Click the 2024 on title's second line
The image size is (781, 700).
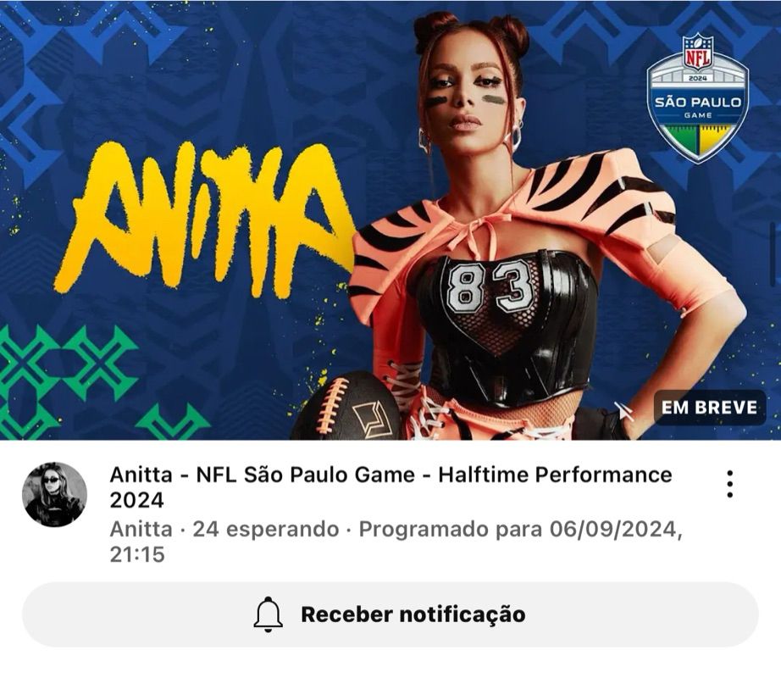pyautogui.click(x=136, y=500)
